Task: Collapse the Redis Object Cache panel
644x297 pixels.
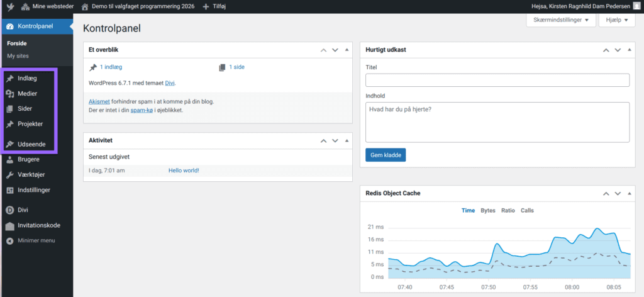Action: pyautogui.click(x=625, y=193)
